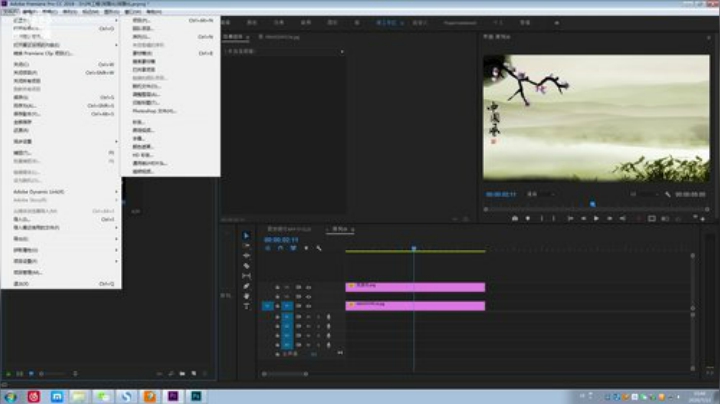Screen dimensions: 720x404
Task: Click the Mark In bracket icon
Action: [542, 219]
